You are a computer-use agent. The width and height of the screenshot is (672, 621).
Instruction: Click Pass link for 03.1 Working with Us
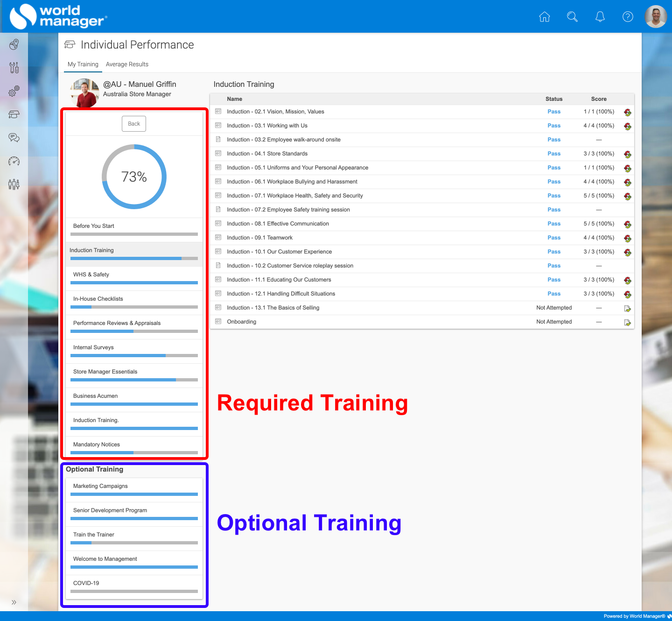[x=554, y=126]
